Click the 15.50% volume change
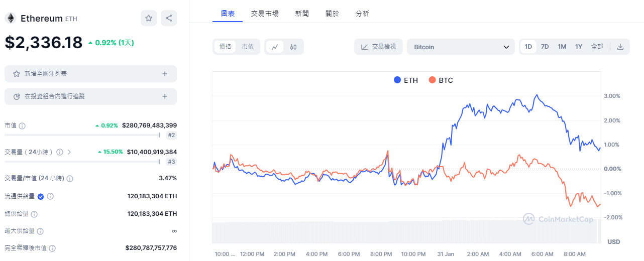 (110, 152)
